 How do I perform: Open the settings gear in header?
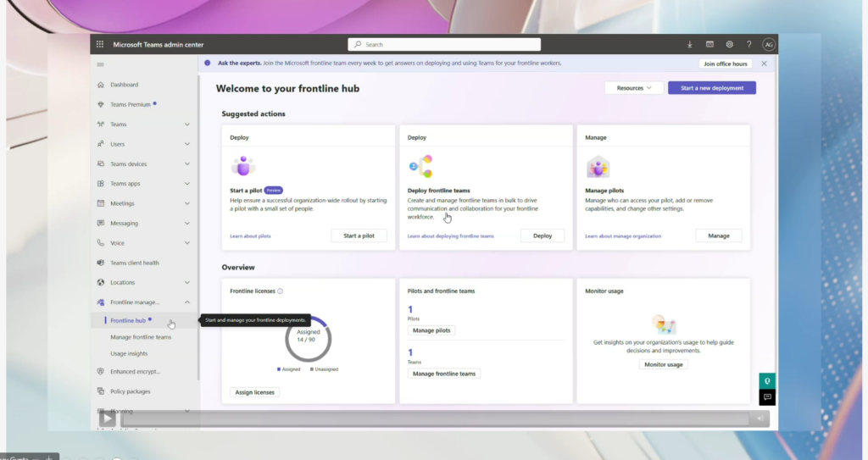point(730,44)
